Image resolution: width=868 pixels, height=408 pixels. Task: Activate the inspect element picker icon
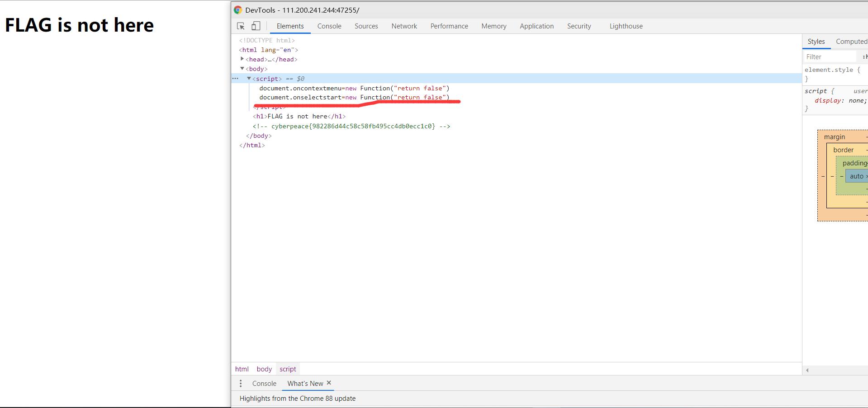point(241,26)
